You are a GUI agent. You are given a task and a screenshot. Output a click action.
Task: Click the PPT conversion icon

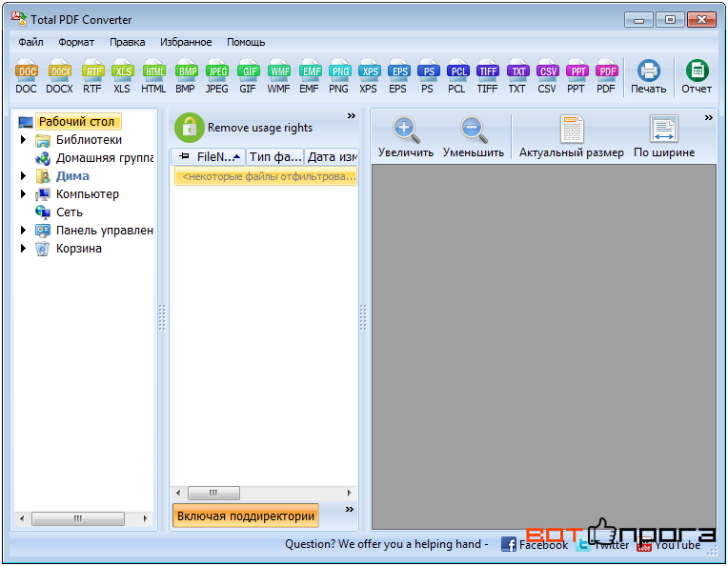576,76
